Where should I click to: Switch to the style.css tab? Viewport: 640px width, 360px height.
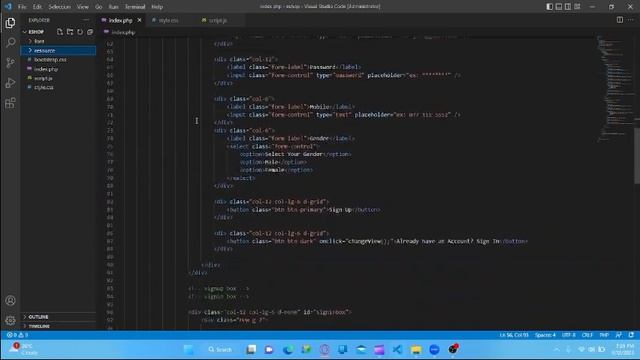click(169, 20)
